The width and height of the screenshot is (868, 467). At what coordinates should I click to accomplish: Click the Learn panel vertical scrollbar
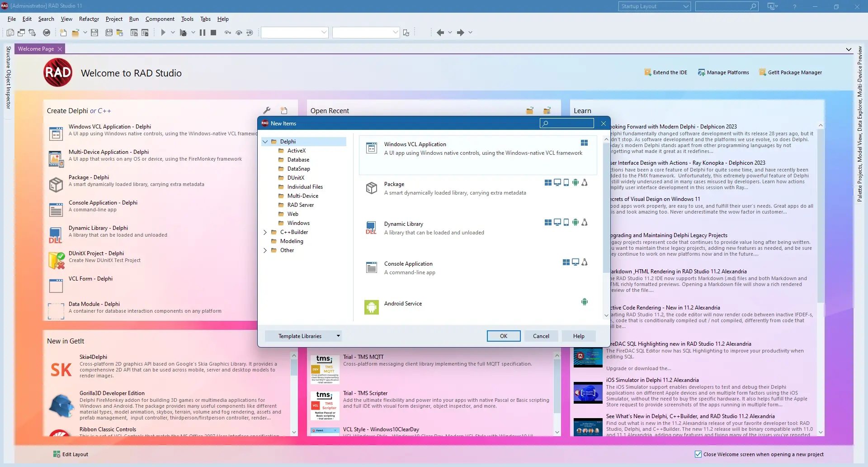point(821,279)
